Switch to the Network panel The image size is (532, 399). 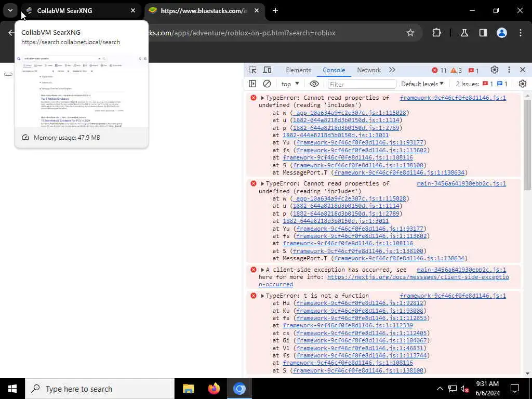click(369, 70)
